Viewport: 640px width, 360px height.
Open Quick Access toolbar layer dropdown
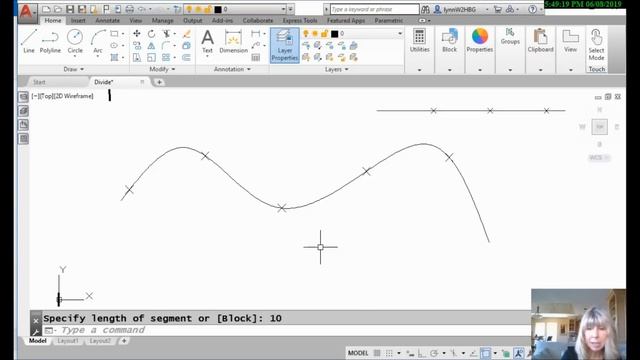(x=283, y=9)
